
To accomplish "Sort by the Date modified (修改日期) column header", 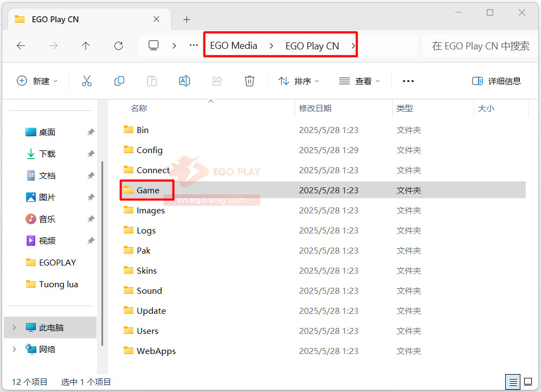I will pos(315,109).
